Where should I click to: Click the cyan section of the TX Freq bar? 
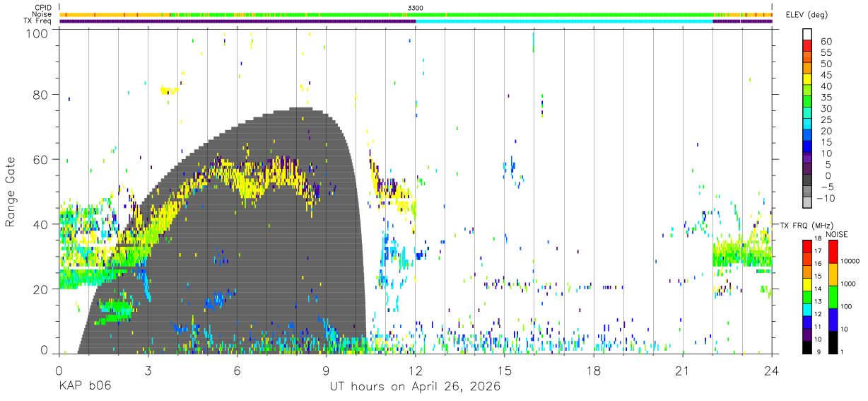click(564, 21)
